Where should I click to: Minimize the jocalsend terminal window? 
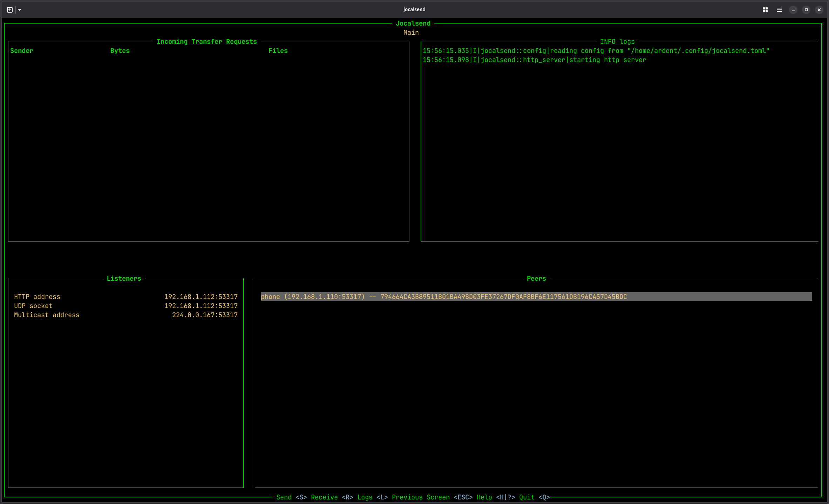coord(793,10)
